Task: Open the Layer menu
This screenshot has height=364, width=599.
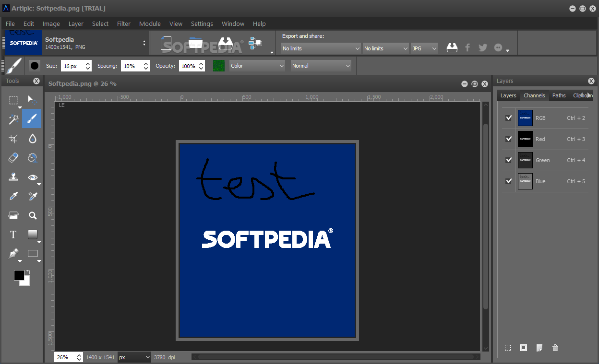Action: coord(76,23)
